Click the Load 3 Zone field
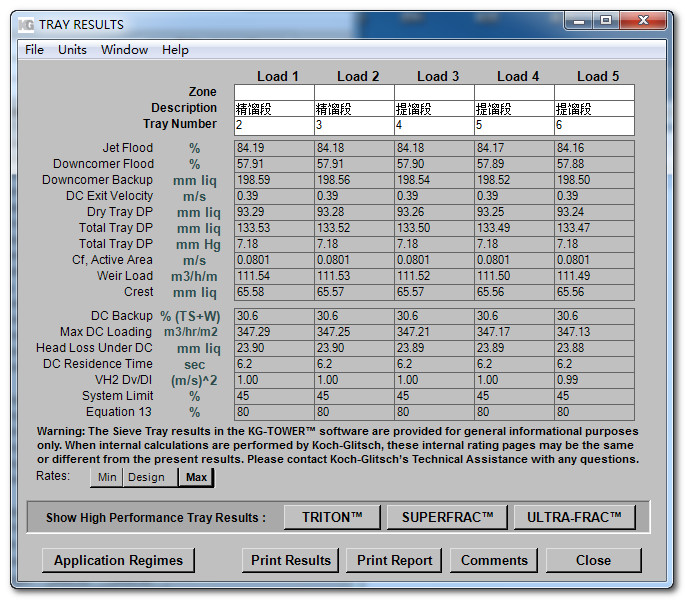The height and width of the screenshot is (600, 685). point(434,93)
